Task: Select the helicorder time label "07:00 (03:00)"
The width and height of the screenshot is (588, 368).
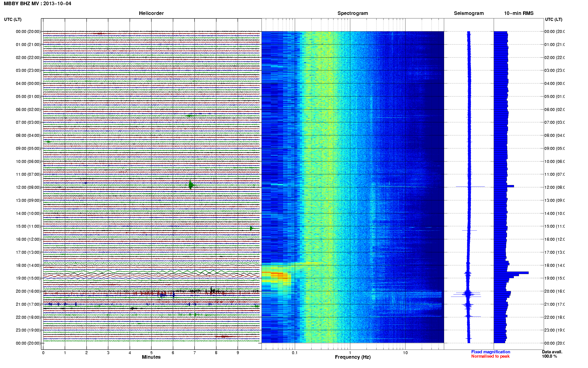Action: pos(28,122)
